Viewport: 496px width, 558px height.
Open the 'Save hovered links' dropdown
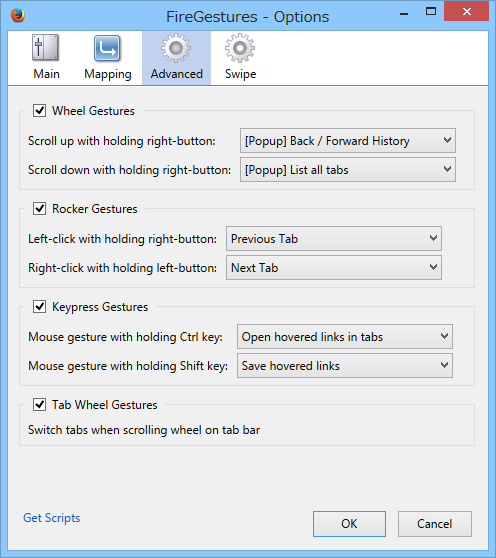(x=345, y=365)
